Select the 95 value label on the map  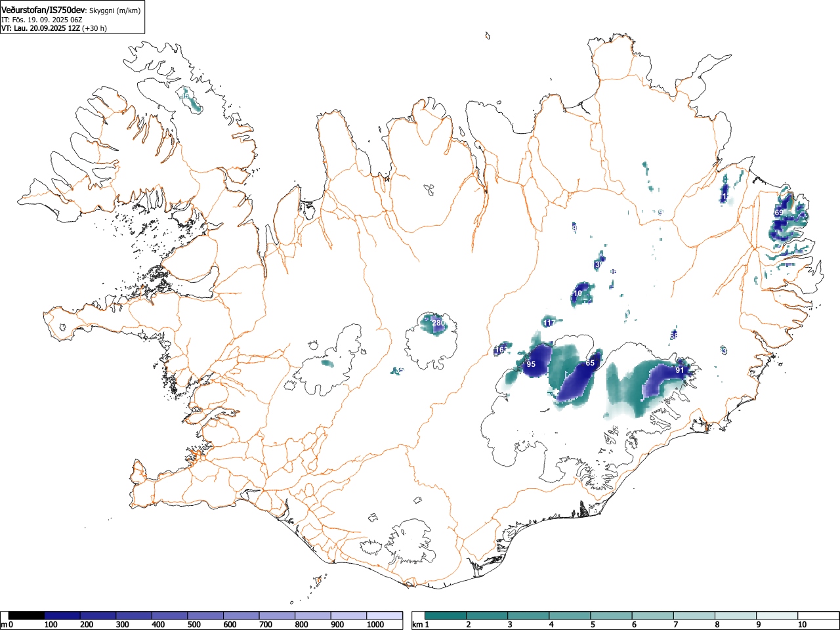pos(531,364)
